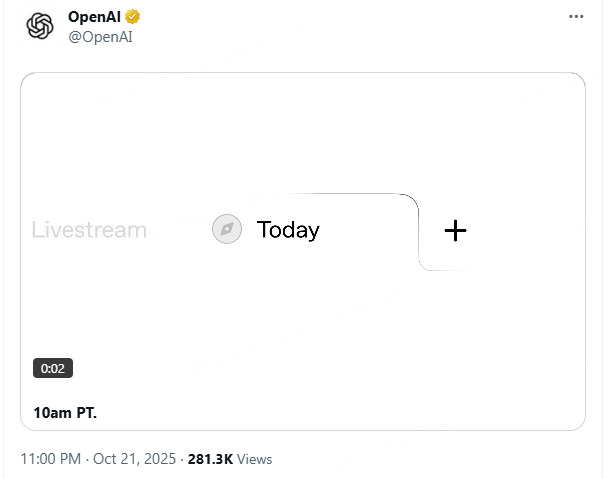Image resolution: width=605 pixels, height=479 pixels.
Task: Click the gold verified badge
Action: (x=132, y=17)
